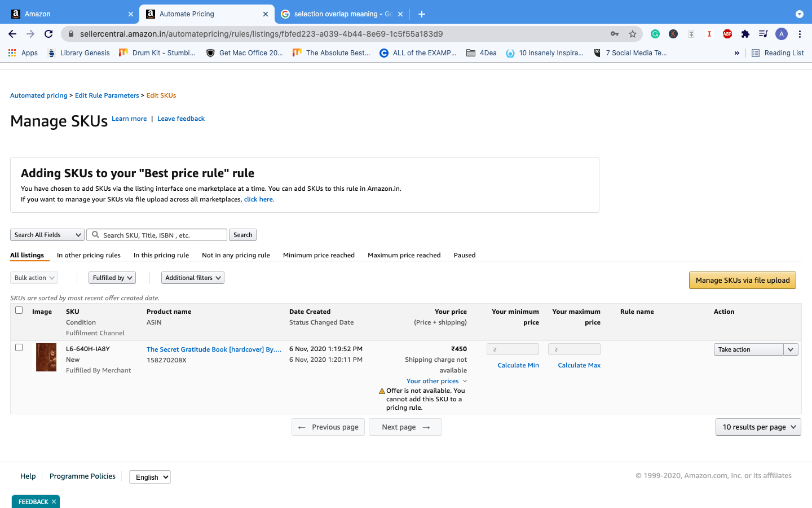Select the Minimum price reached tab
This screenshot has width=812, height=508.
click(319, 255)
